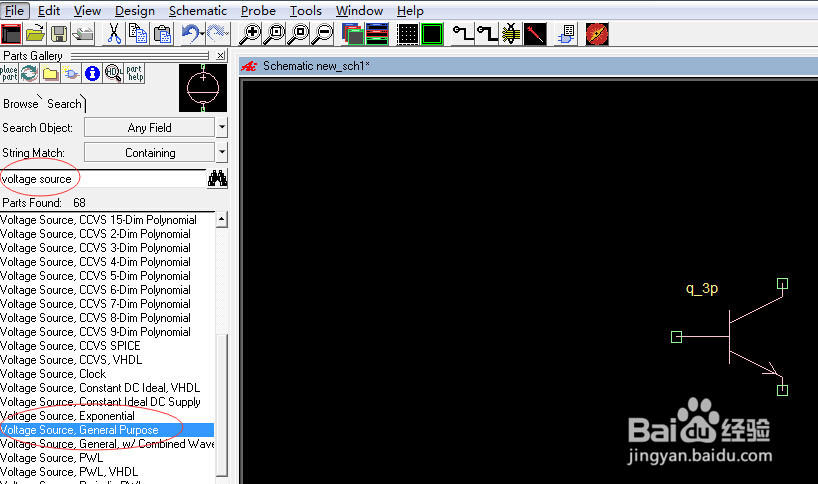Click the yellow bug debug icon
The image size is (818, 484).
click(511, 34)
